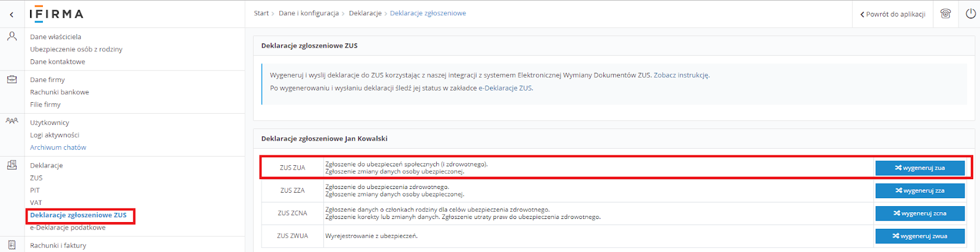Click Deklaracje zgłoszeniowe breadcrumb
Image resolution: width=980 pixels, height=252 pixels.
(428, 13)
